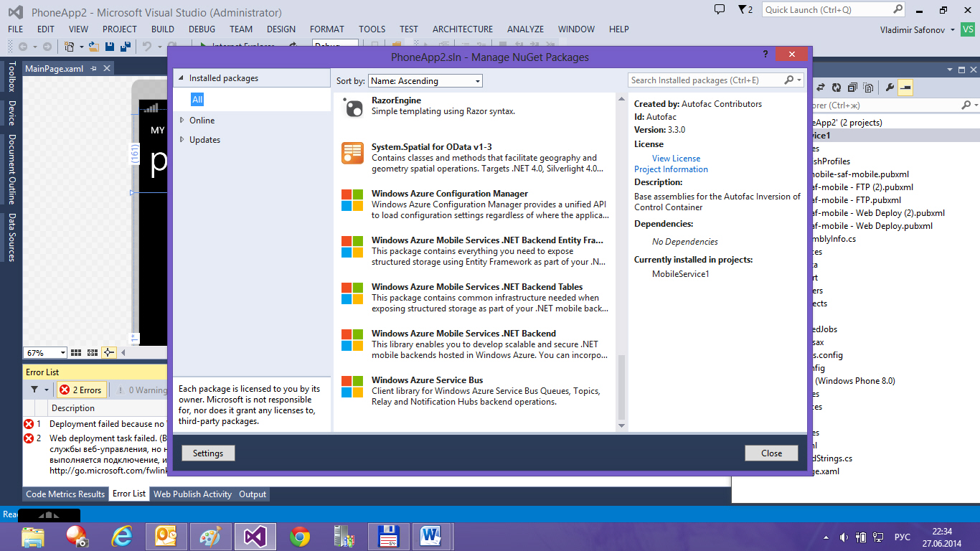Click the Navigate Backward arrow icon
980x551 pixels.
(23, 47)
